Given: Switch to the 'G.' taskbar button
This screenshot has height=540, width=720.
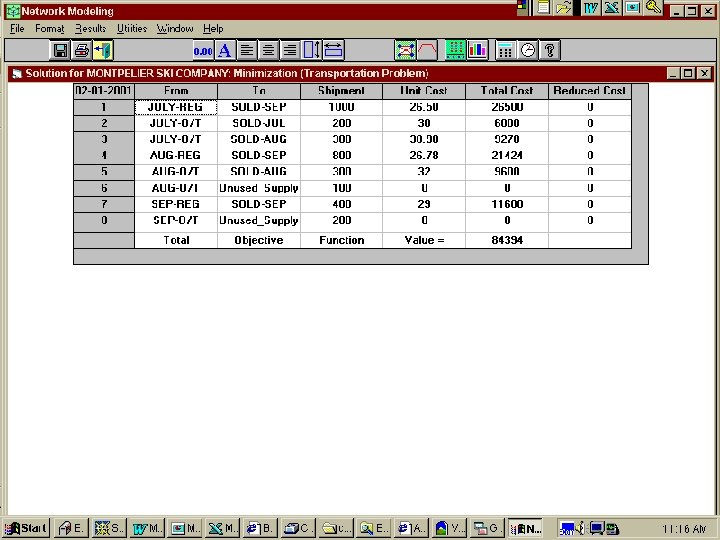Looking at the screenshot, I should click(x=486, y=528).
